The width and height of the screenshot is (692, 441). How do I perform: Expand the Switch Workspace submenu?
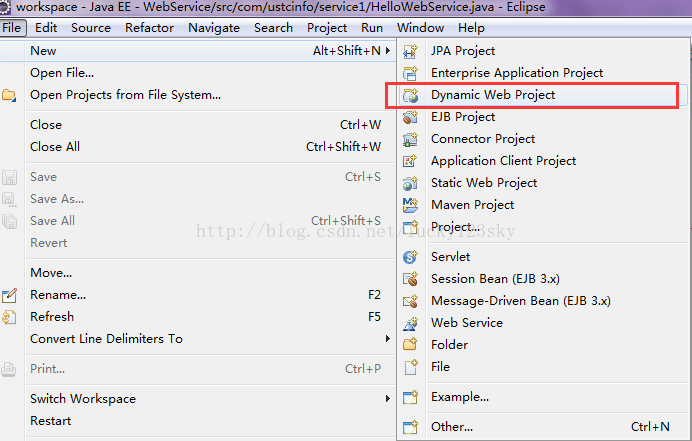pos(388,399)
